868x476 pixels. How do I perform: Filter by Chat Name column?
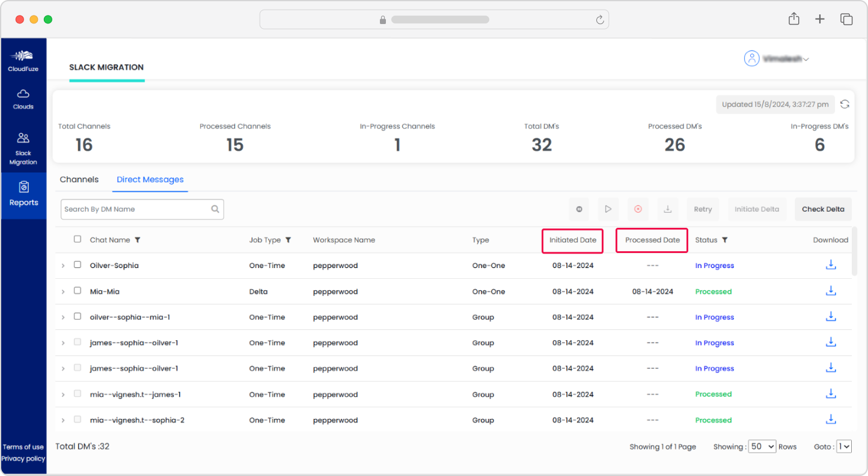[x=138, y=240]
